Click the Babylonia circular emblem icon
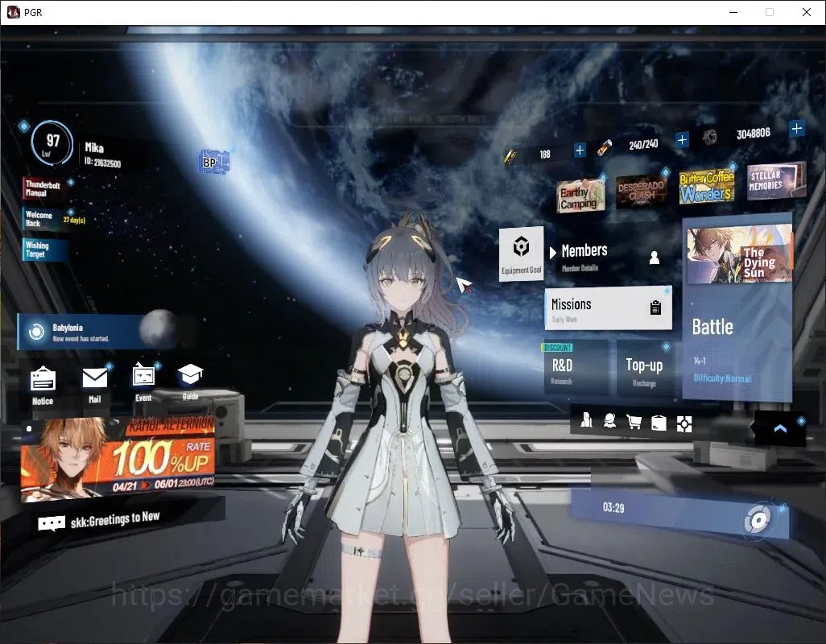The image size is (826, 644). (x=35, y=332)
